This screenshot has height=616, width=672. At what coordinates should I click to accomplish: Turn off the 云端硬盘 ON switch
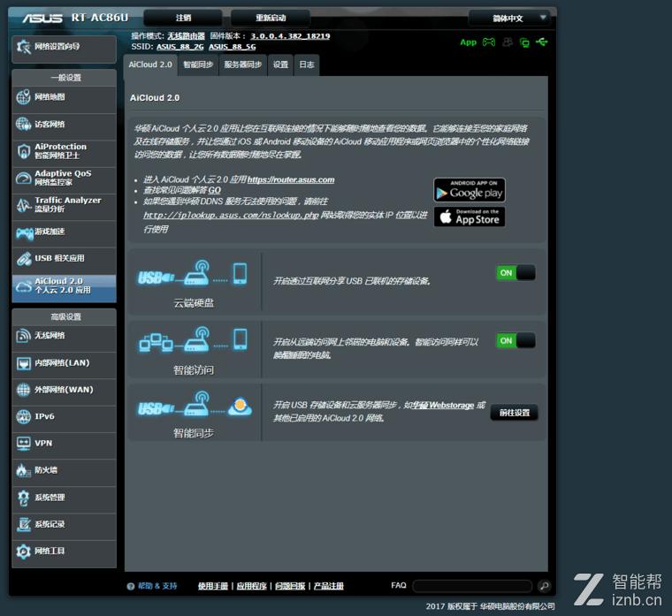515,273
